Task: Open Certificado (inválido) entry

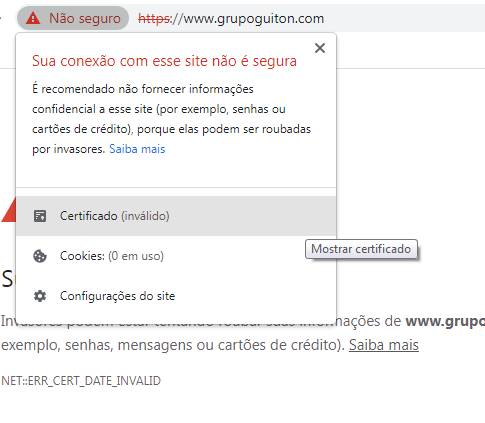Action: pyautogui.click(x=176, y=216)
